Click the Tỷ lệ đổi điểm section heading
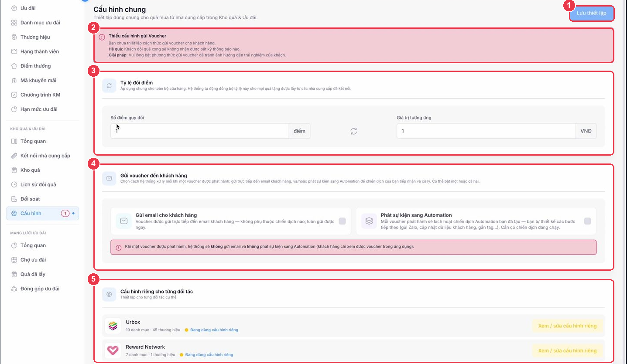This screenshot has height=364, width=627. click(x=137, y=82)
